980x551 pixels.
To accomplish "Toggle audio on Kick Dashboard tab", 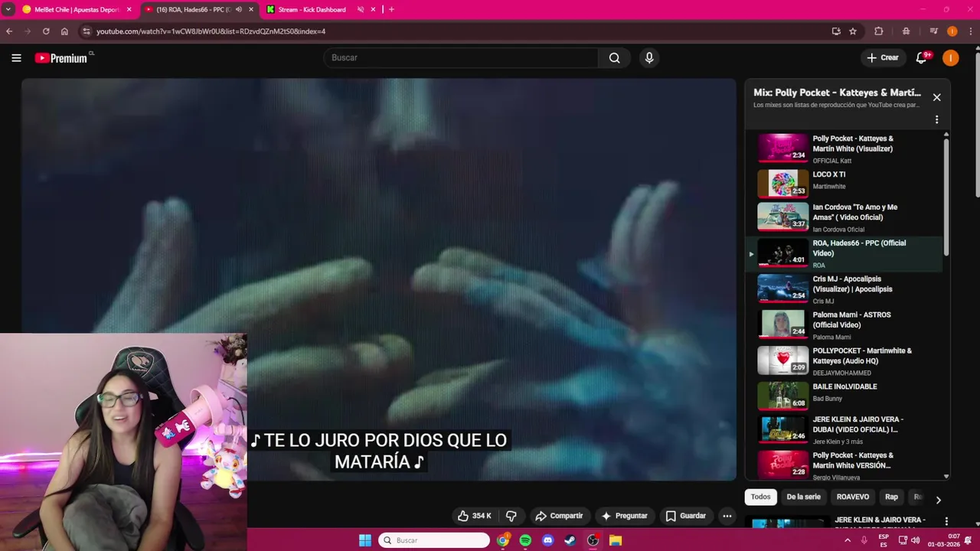I will [361, 9].
